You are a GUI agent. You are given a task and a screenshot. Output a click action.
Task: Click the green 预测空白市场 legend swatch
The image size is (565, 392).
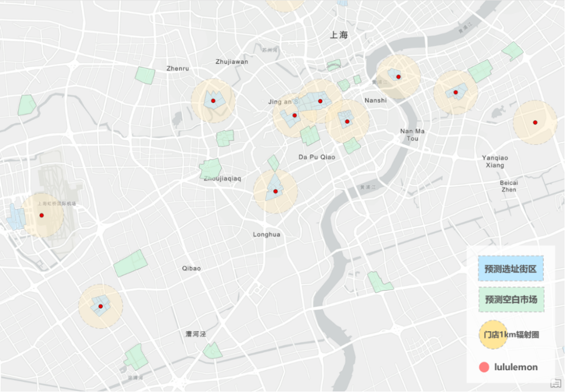pos(511,299)
